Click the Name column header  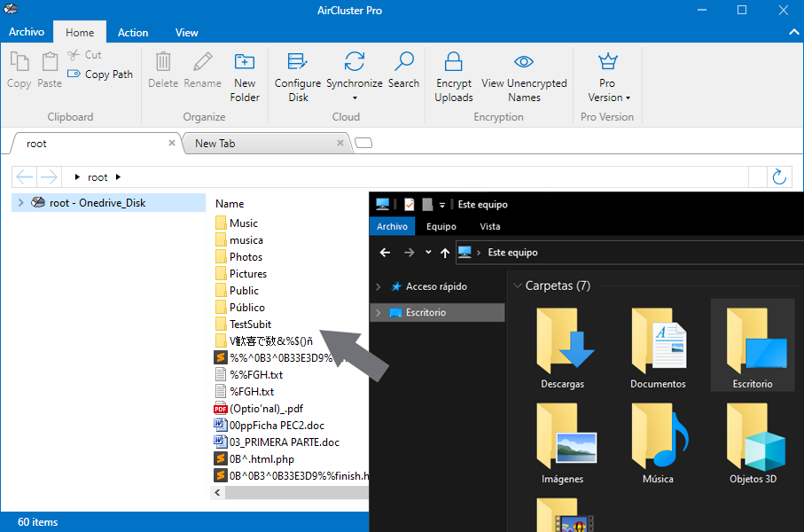(230, 204)
